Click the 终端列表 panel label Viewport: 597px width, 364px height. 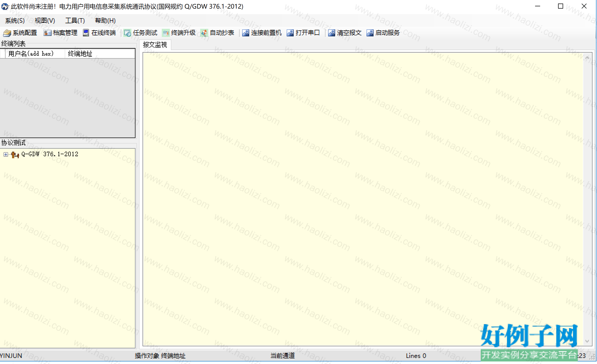tap(13, 44)
